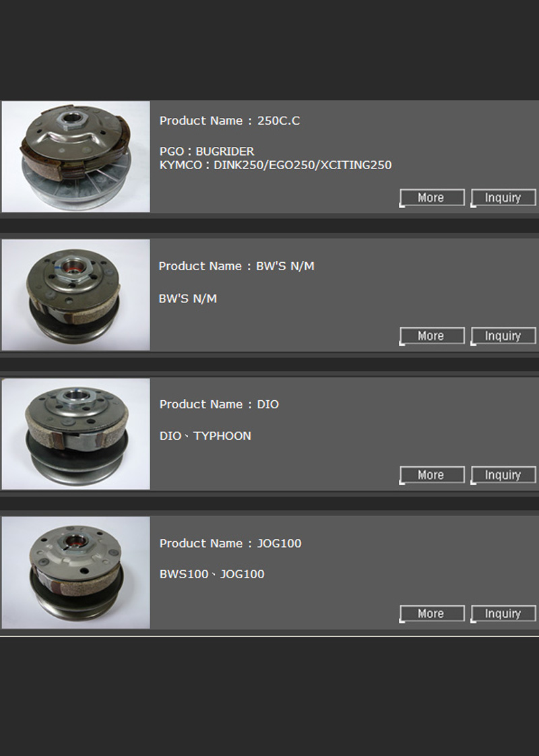The height and width of the screenshot is (756, 539).
Task: Click Inquiry button for JOG100
Action: point(503,614)
